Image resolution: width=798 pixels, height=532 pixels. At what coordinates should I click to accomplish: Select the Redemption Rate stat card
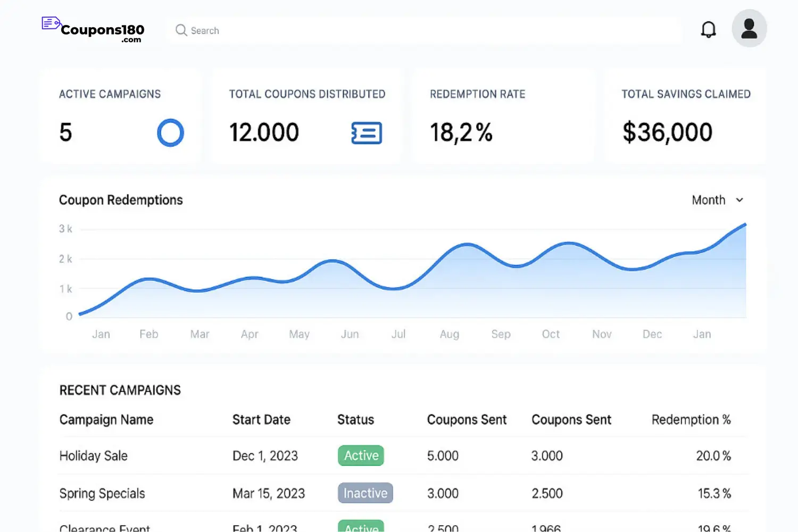click(502, 115)
